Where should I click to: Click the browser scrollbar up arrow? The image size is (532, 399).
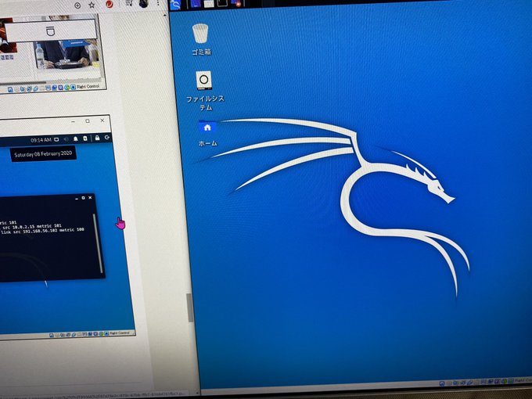coord(165,15)
